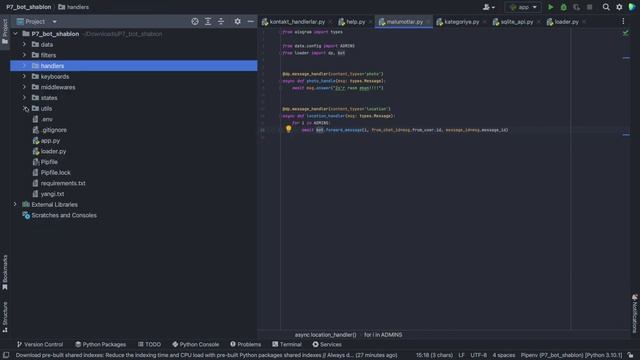Toggle the Project tool window stripe button
Image resolution: width=640 pixels, height=360 pixels.
coord(5,31)
